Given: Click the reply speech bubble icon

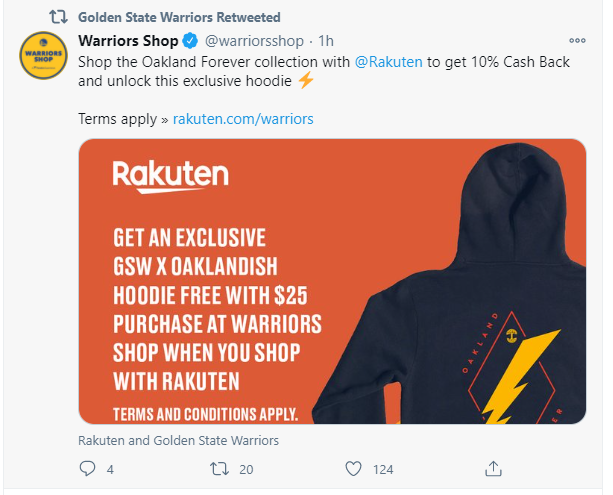Looking at the screenshot, I should 87,468.
